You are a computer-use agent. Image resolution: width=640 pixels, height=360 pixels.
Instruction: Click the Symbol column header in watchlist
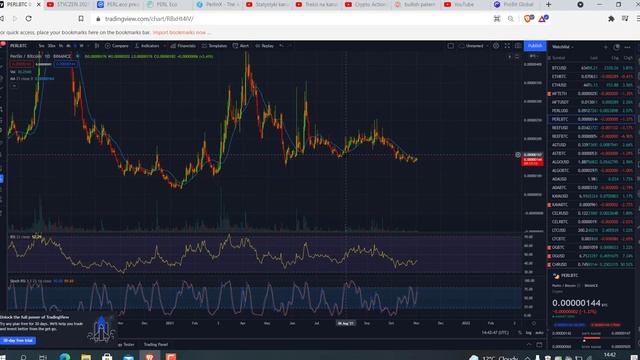pos(559,58)
